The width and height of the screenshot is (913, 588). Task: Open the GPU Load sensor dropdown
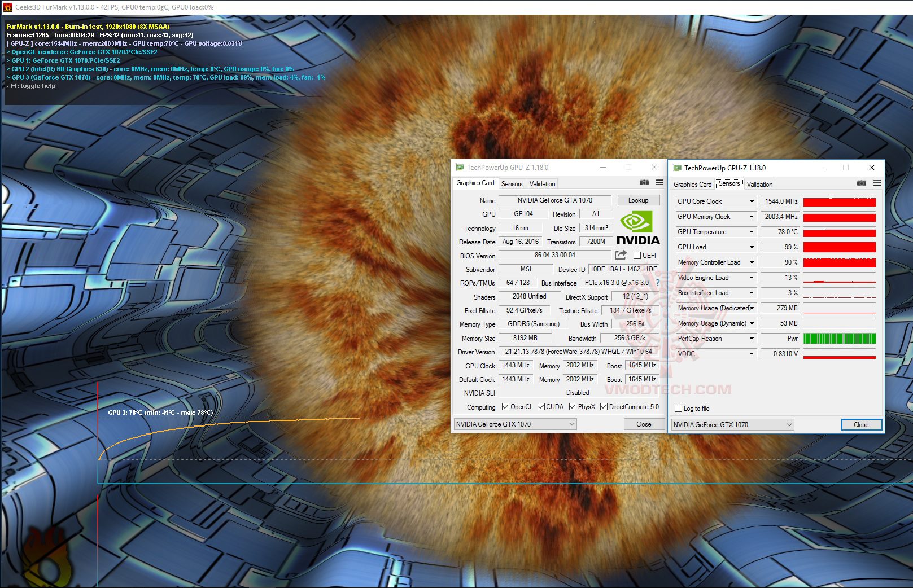tap(752, 247)
